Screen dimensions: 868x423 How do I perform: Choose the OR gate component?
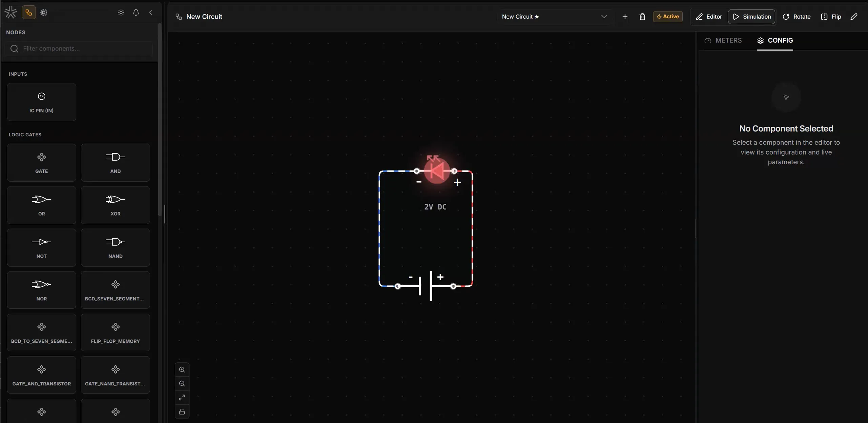tap(42, 205)
